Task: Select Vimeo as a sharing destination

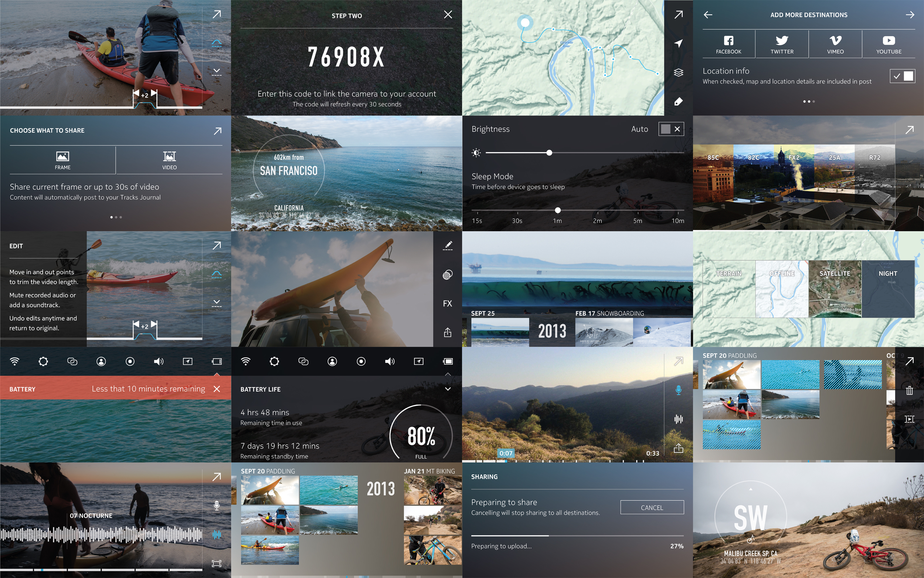Action: pos(835,44)
